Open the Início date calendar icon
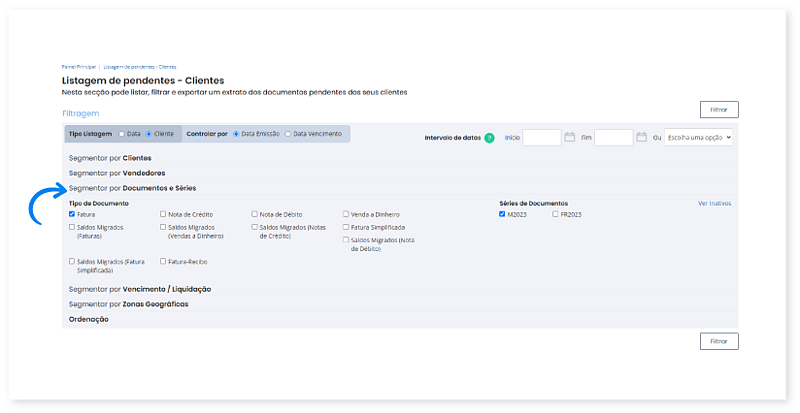Viewport: 800px width, 413px height. (x=569, y=137)
